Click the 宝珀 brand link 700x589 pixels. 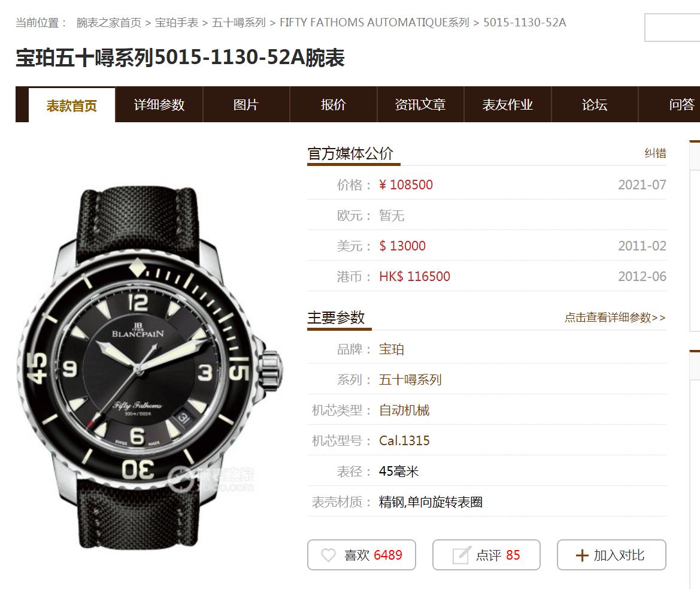tap(392, 349)
